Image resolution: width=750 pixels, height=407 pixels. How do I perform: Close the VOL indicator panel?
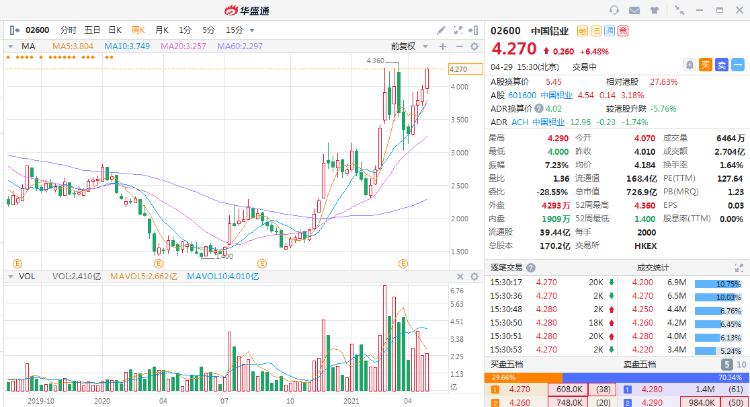460,276
